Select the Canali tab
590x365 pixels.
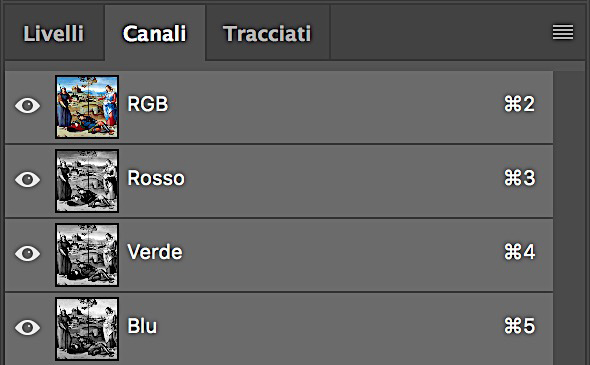(x=155, y=33)
